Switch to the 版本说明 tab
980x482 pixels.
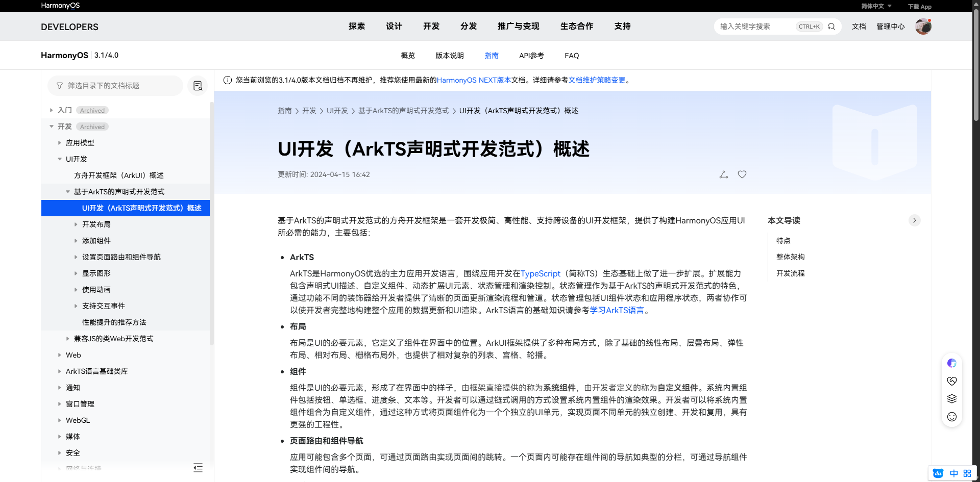[450, 56]
